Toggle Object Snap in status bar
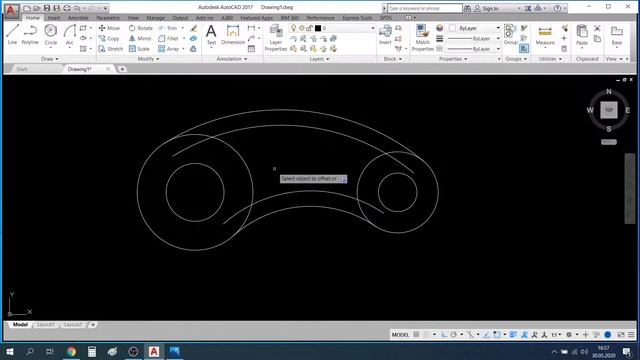This screenshot has height=360, width=640. [x=497, y=335]
